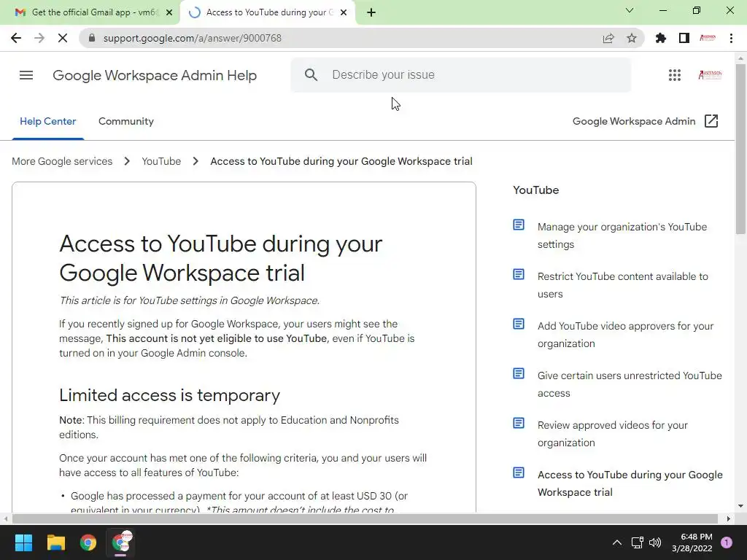Click document icon beside Access to YouTube during trial
The height and width of the screenshot is (560, 747).
(519, 472)
